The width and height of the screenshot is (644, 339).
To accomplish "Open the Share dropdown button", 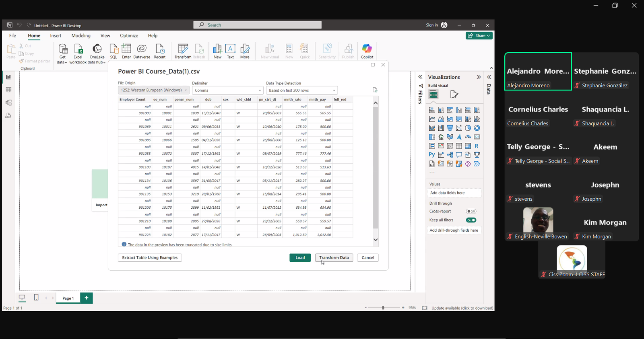I will (x=479, y=35).
